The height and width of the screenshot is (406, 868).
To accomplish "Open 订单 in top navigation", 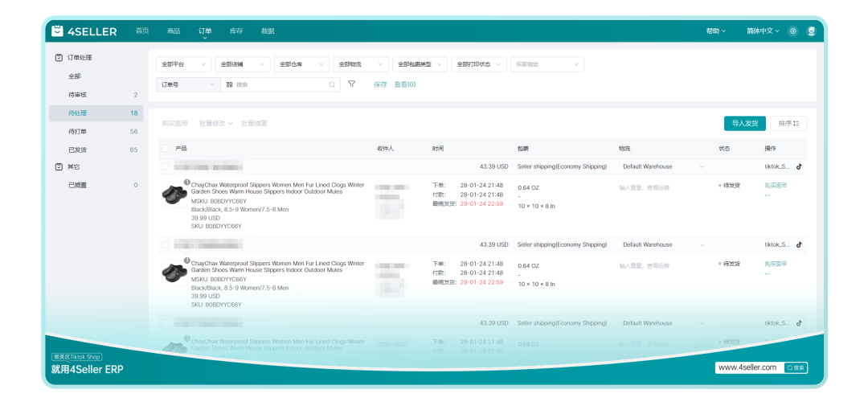I will pos(205,31).
